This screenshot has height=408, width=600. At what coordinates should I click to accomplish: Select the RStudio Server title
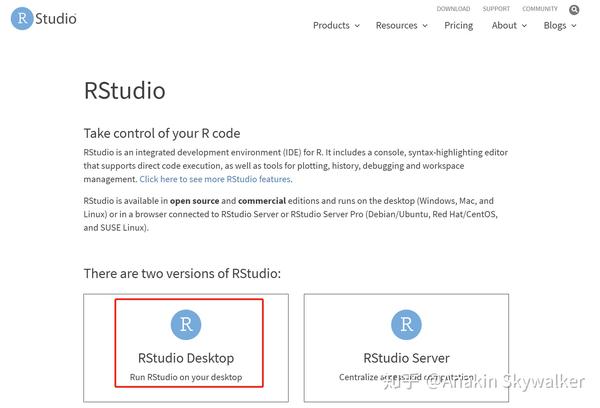click(406, 358)
